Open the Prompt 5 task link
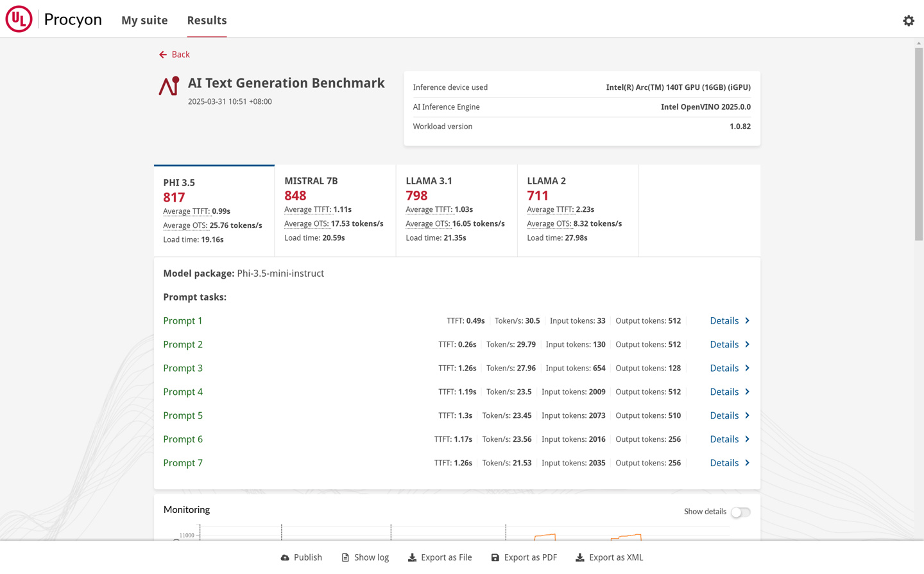 tap(183, 416)
